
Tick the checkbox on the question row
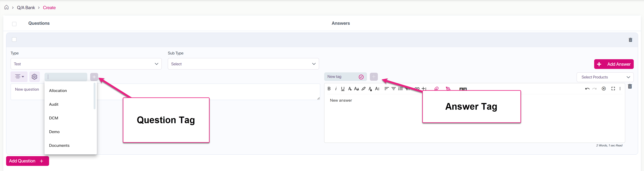(14, 40)
